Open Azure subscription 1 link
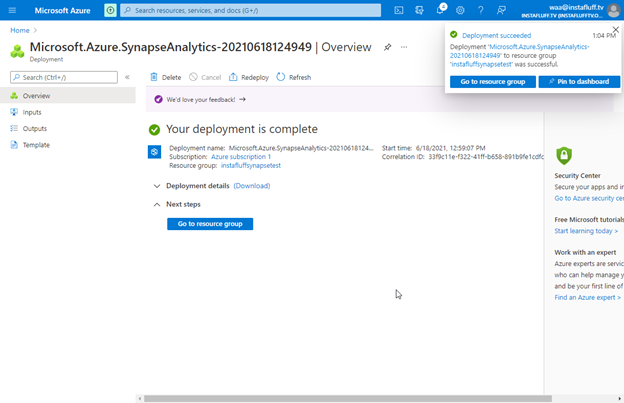Viewport: 624px width, 403px height. click(241, 157)
